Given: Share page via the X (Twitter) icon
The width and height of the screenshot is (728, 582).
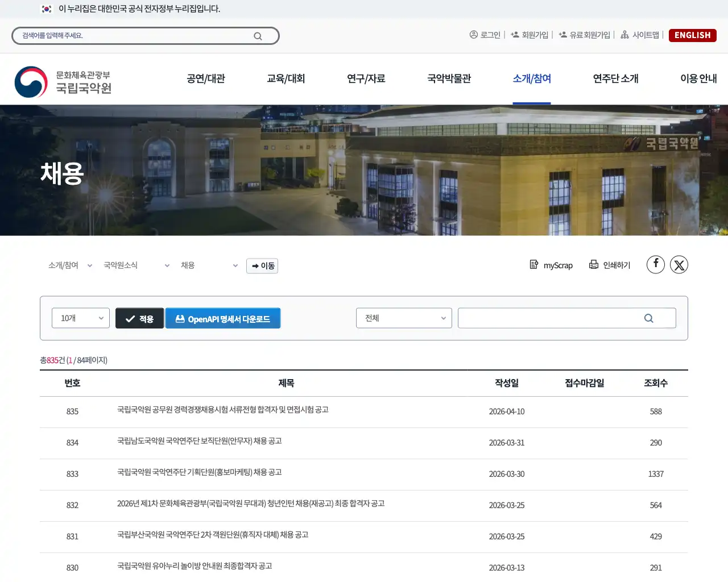Looking at the screenshot, I should [679, 264].
